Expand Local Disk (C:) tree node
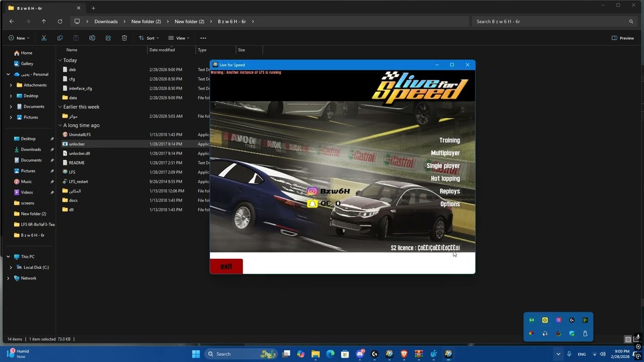Screen dimensions: 644x362 pos(11,267)
